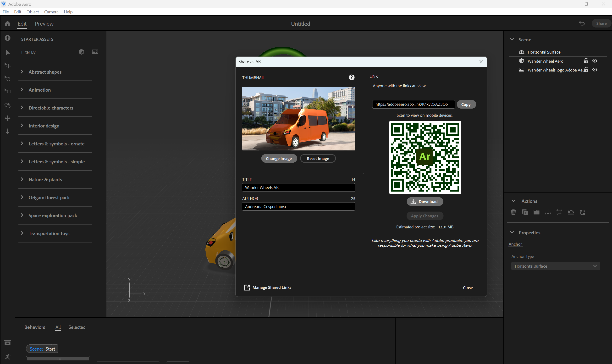Collapse the Properties panel
Viewport: 612px width, 364px height.
pyautogui.click(x=512, y=232)
